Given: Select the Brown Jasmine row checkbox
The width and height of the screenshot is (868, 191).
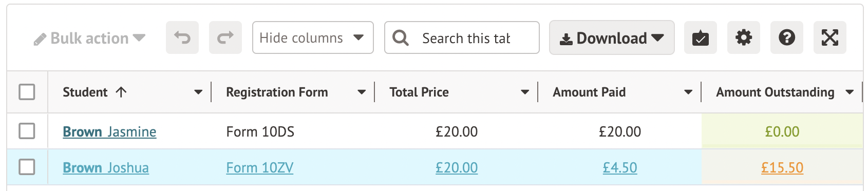Looking at the screenshot, I should coord(27,131).
